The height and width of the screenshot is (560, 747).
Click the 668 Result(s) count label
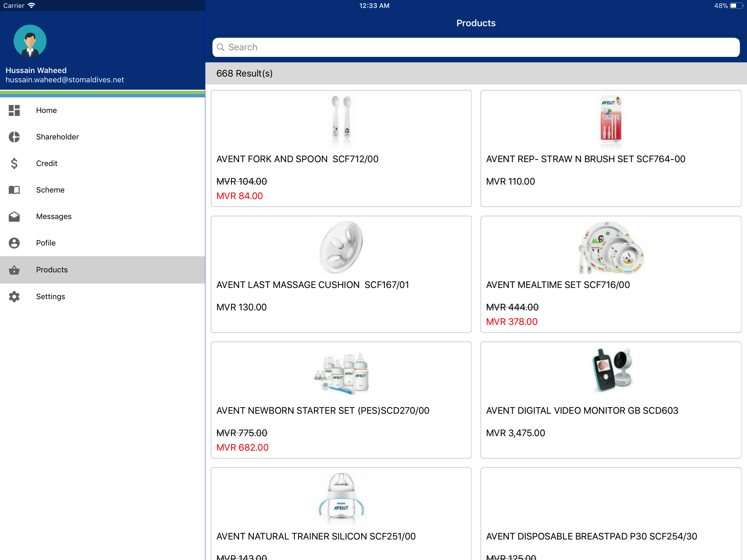pyautogui.click(x=244, y=73)
